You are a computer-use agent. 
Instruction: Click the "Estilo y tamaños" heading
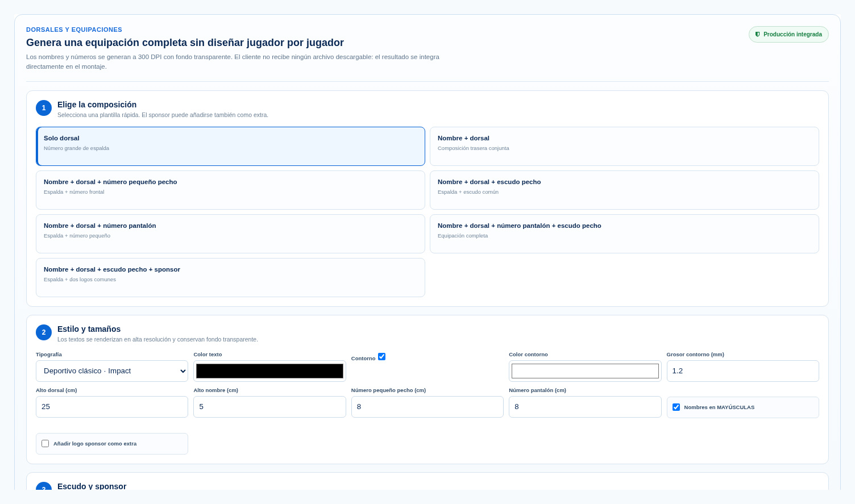point(89,329)
